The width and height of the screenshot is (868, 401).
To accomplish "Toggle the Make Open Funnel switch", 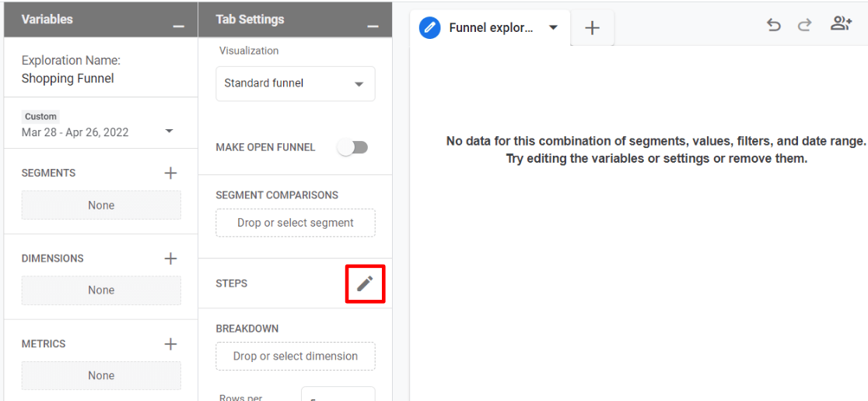I will coord(352,147).
